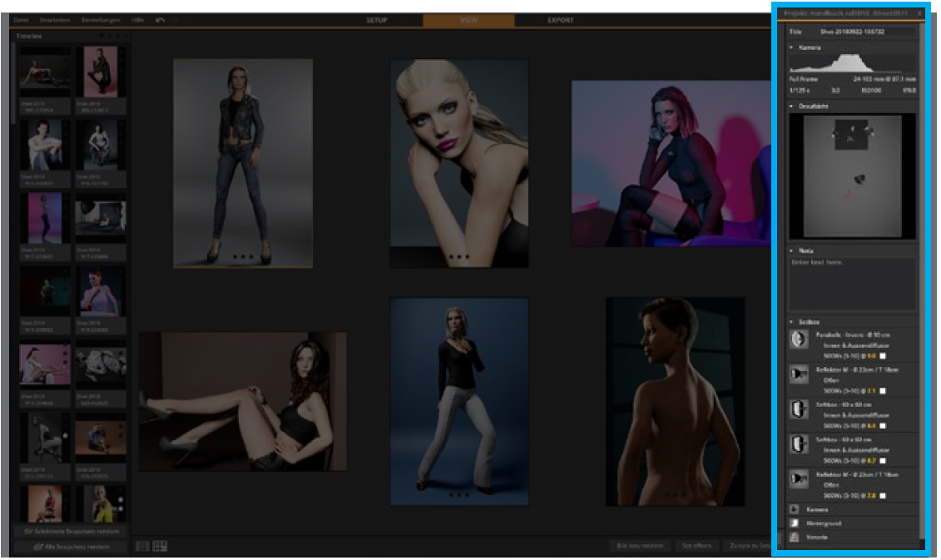Click the first Softbox 60 x 60 icon

799,409
